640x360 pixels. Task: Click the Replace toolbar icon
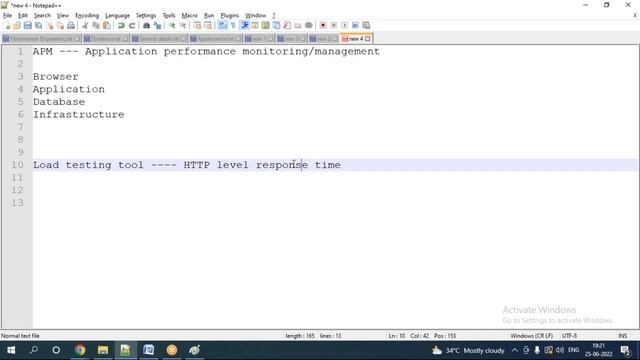(157, 25)
